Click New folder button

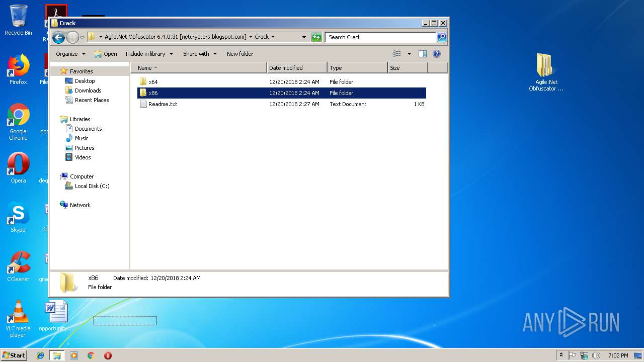(240, 54)
